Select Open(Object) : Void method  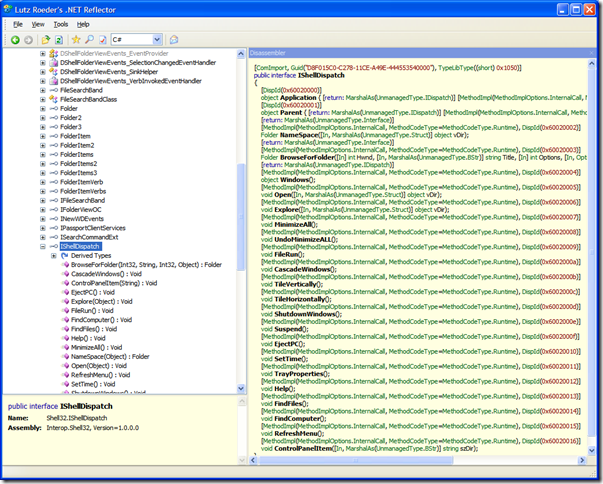point(99,366)
